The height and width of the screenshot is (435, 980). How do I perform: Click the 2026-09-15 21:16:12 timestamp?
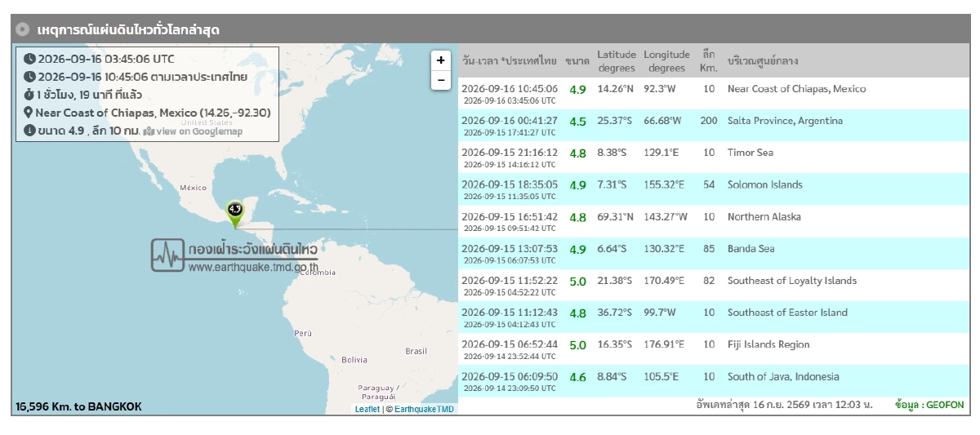click(x=510, y=153)
